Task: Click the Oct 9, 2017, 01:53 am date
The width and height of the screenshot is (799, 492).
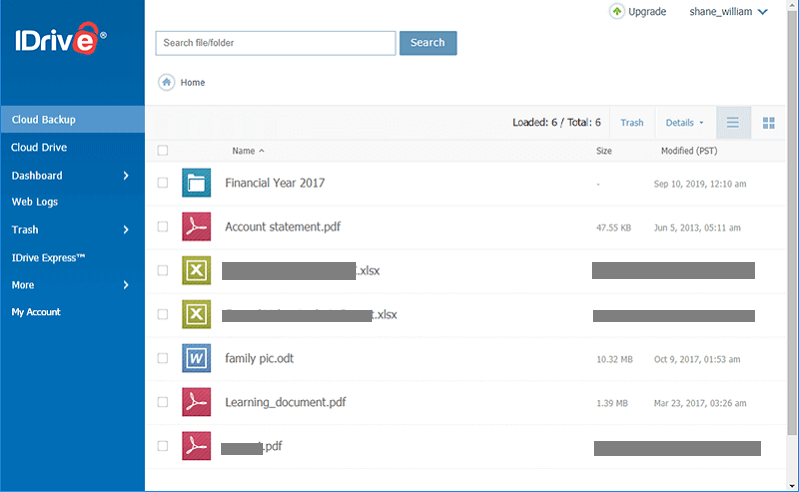Action: coord(697,359)
